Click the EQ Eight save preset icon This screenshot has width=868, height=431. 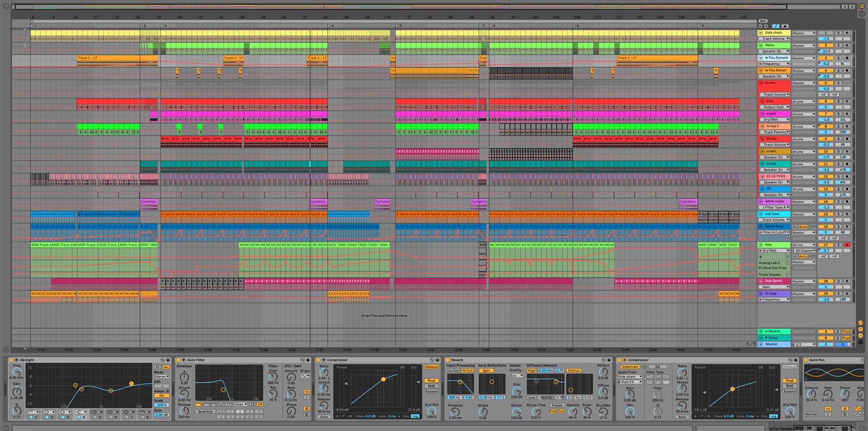tap(168, 360)
